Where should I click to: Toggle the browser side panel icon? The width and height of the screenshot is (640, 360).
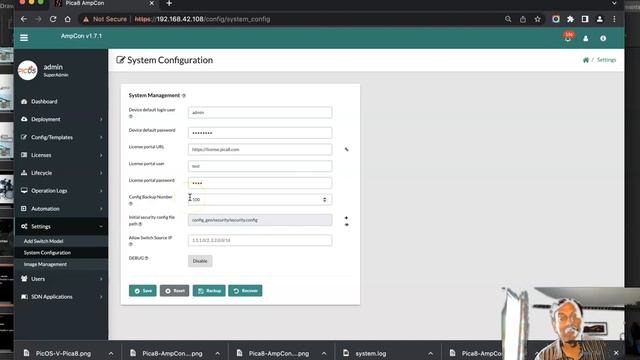[x=585, y=19]
